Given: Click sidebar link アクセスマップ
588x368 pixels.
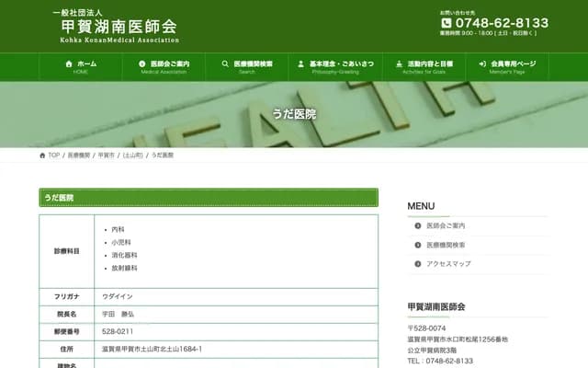Looking at the screenshot, I should point(448,264).
